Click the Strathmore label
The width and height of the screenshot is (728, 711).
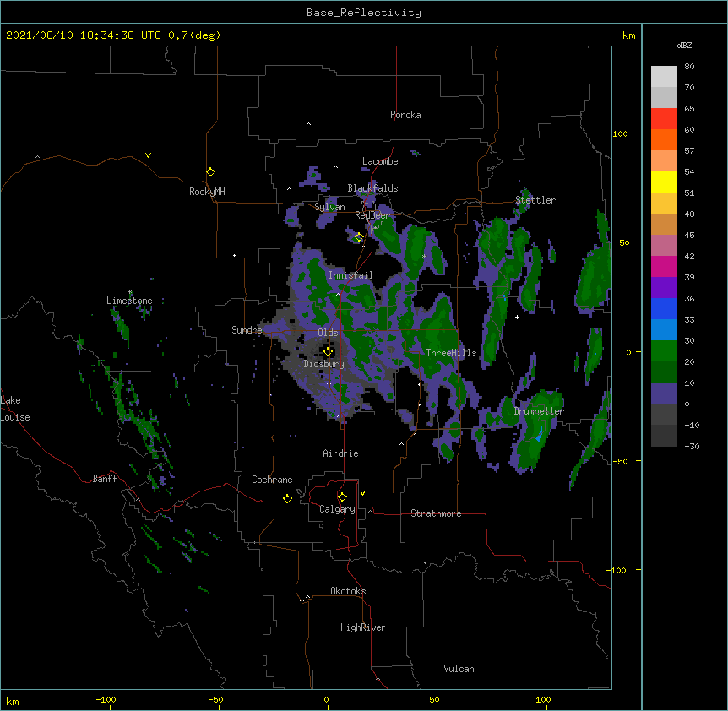click(x=436, y=513)
